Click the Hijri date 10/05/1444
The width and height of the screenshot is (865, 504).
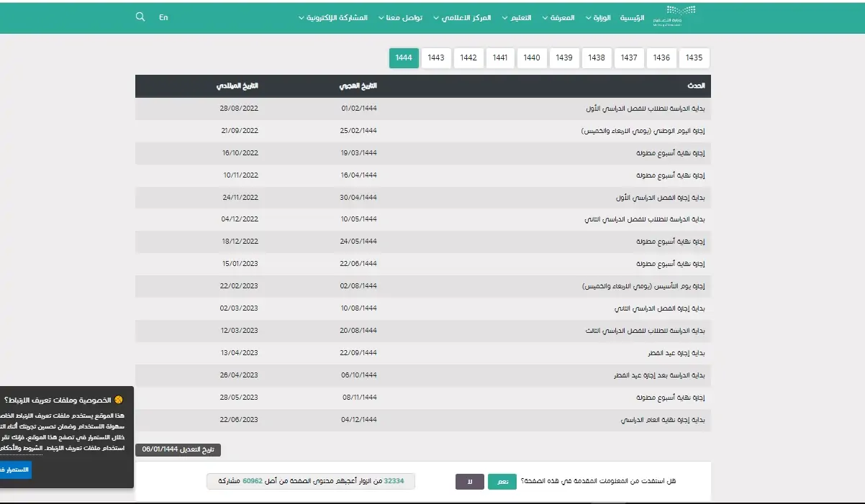coord(359,219)
